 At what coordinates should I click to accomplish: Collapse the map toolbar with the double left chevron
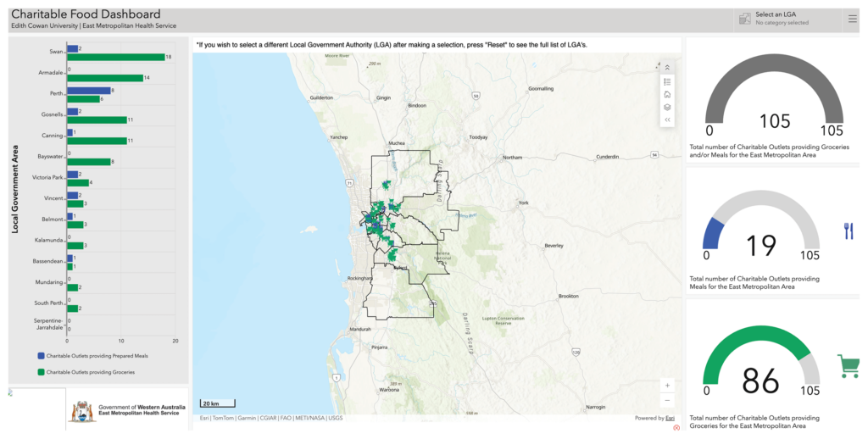click(667, 119)
